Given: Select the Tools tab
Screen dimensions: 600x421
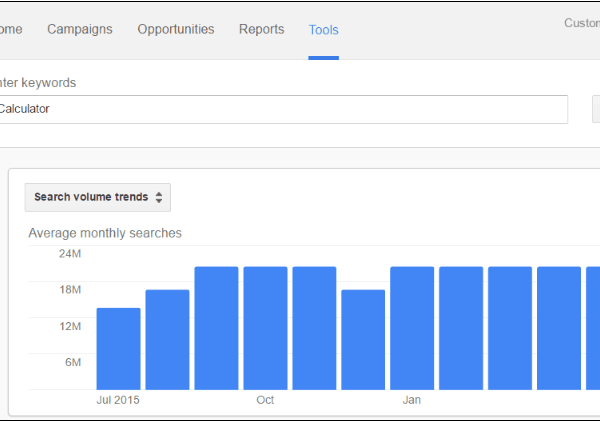Looking at the screenshot, I should tap(323, 29).
